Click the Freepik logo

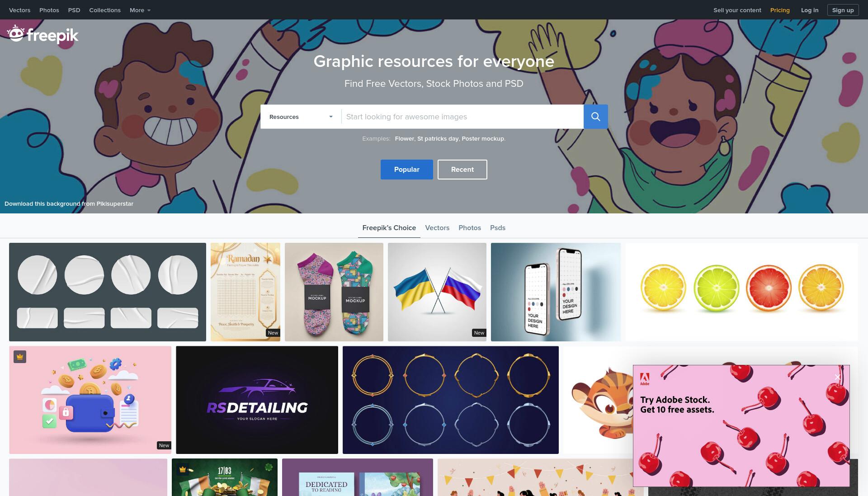tap(42, 34)
